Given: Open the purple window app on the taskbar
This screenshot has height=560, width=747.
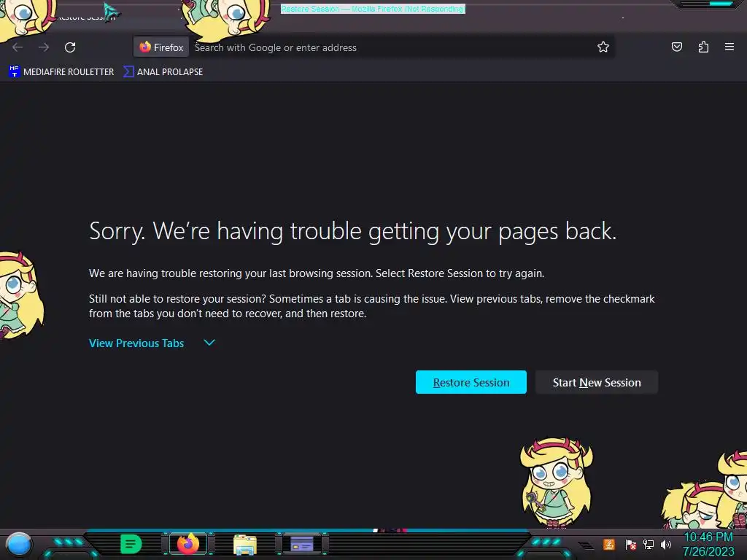Looking at the screenshot, I should 301,544.
